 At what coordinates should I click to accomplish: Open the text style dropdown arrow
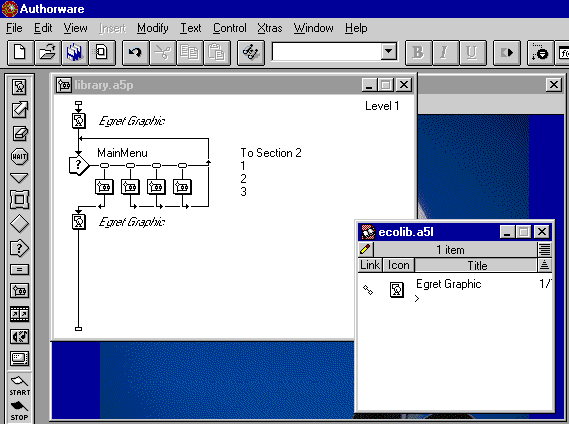[x=388, y=52]
